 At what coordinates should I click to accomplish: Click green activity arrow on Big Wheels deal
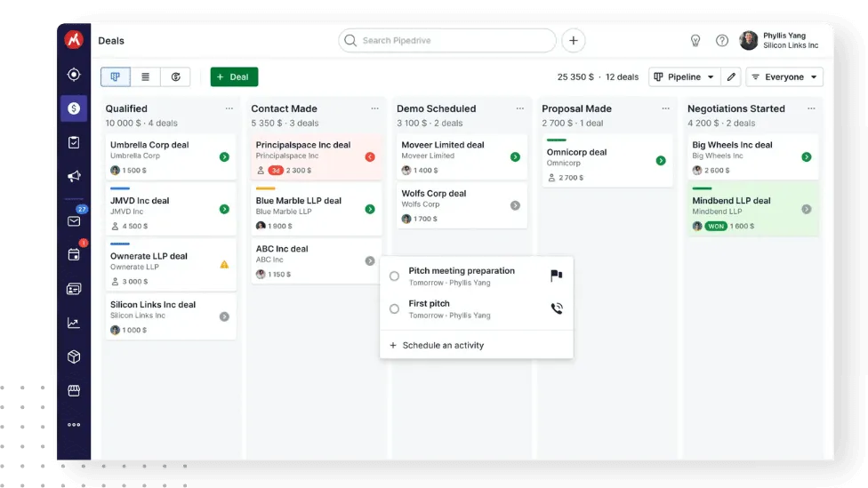807,157
